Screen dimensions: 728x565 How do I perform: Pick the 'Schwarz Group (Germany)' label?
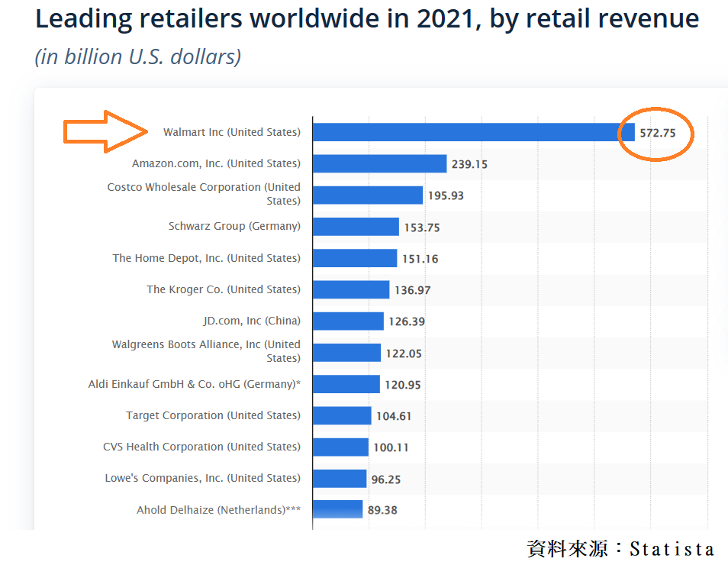(234, 226)
